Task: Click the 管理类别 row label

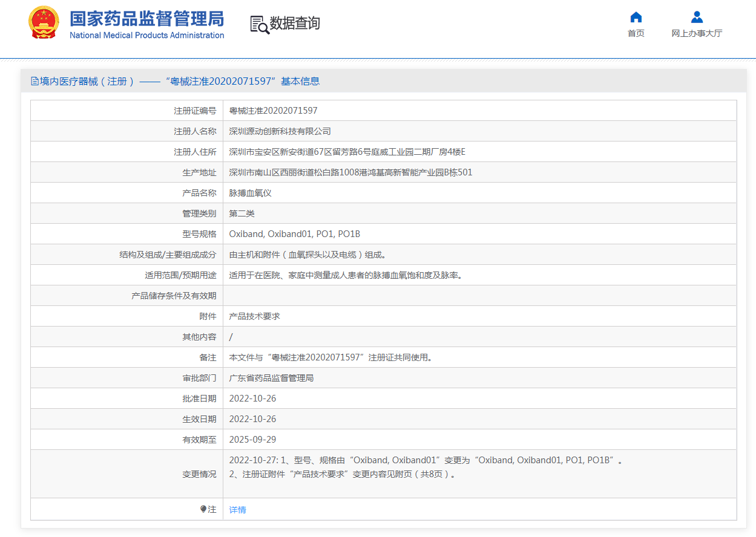Action: pyautogui.click(x=199, y=213)
